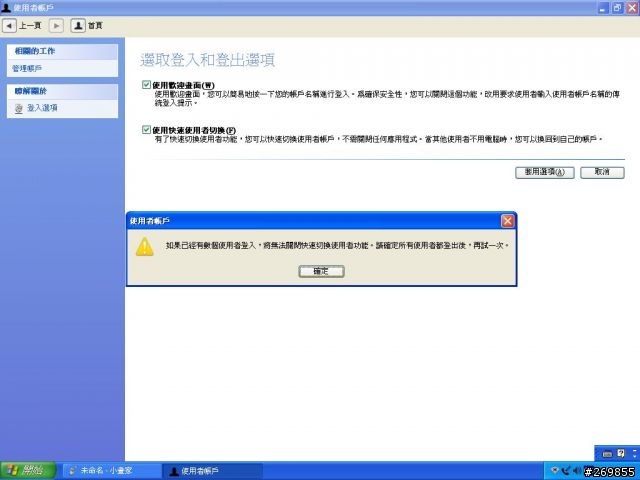Open 登入選項 help link in sidebar
This screenshot has height=480, width=640.
(42, 108)
